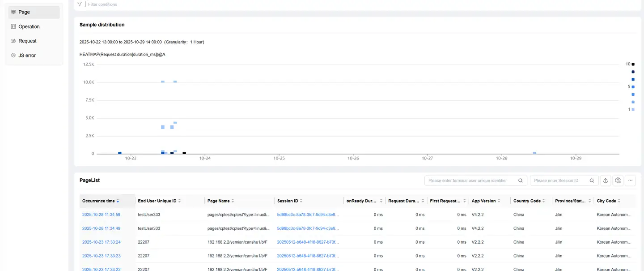The image size is (644, 271).
Task: Click the JS error sidebar icon
Action: coord(13,56)
